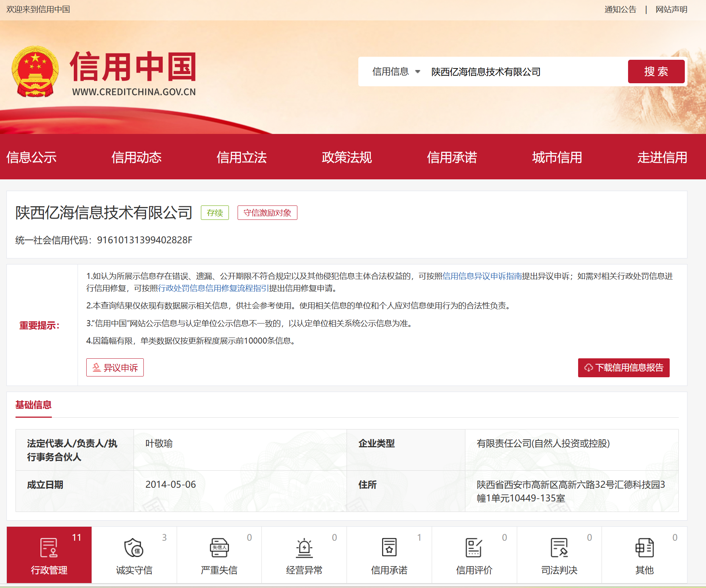Open the 通知公告 link
Viewport: 706px width, 588px height.
(620, 9)
